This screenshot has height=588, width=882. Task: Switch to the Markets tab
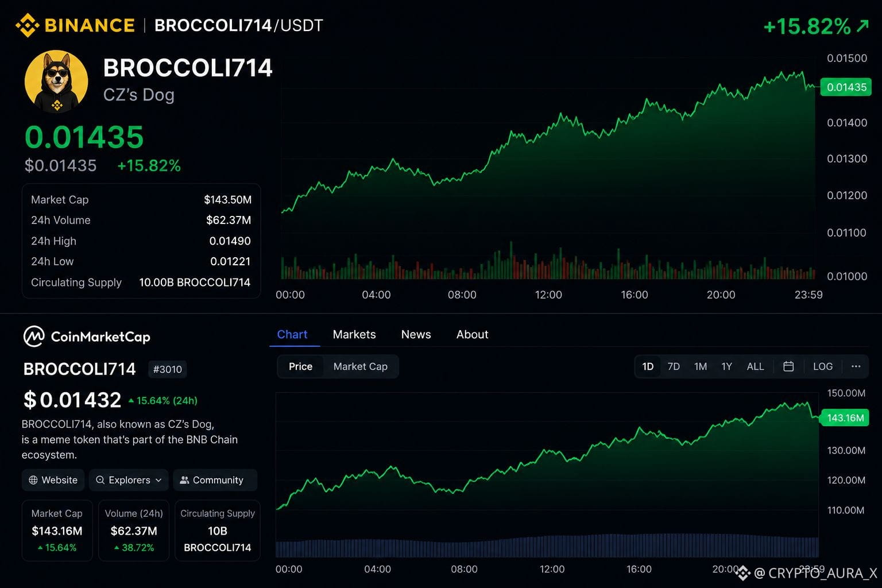click(x=354, y=334)
